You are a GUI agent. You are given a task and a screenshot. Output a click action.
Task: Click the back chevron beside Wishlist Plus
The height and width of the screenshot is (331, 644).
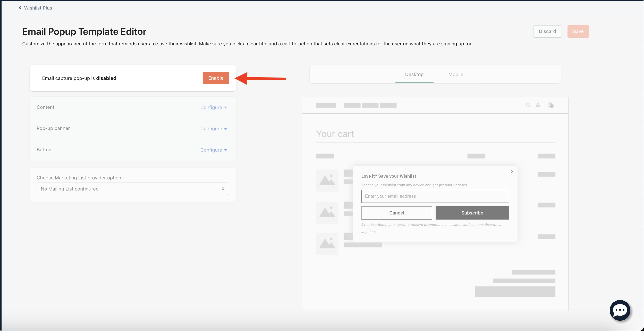[x=20, y=8]
